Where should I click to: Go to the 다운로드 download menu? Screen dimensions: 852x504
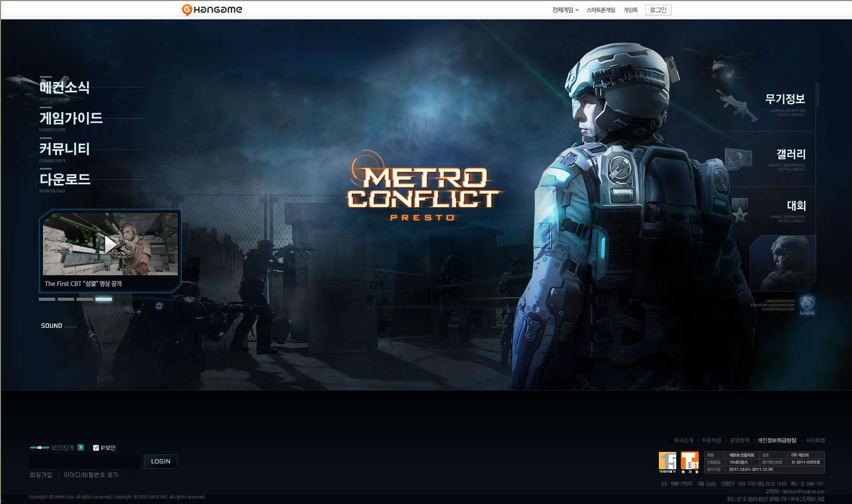[x=65, y=179]
